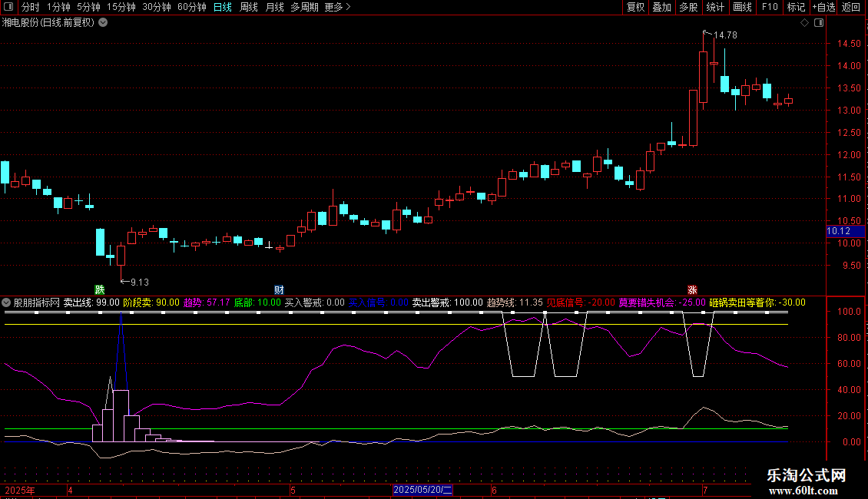868x499 pixels.
Task: Click the 复权 button
Action: point(635,7)
